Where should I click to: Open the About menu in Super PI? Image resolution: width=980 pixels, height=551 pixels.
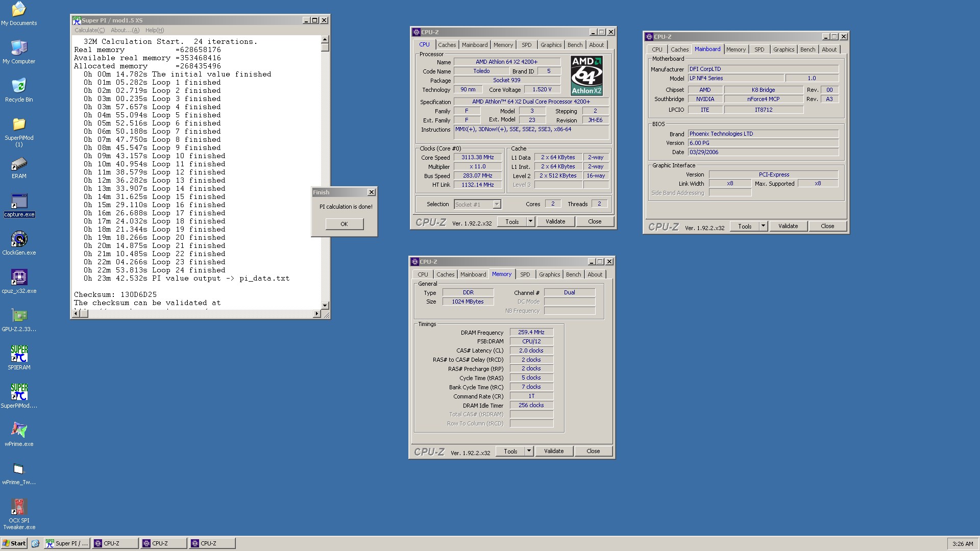tap(125, 30)
